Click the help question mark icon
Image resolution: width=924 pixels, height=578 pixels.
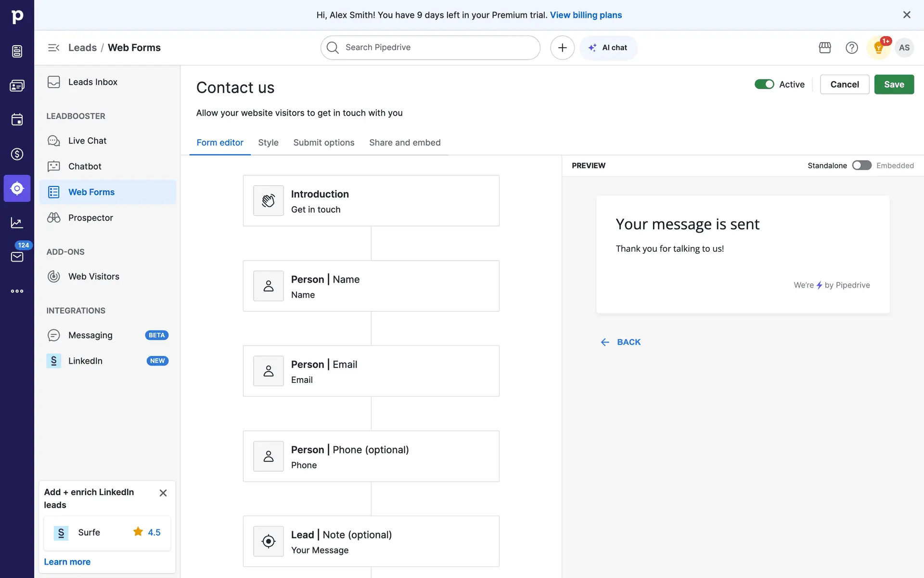(851, 48)
